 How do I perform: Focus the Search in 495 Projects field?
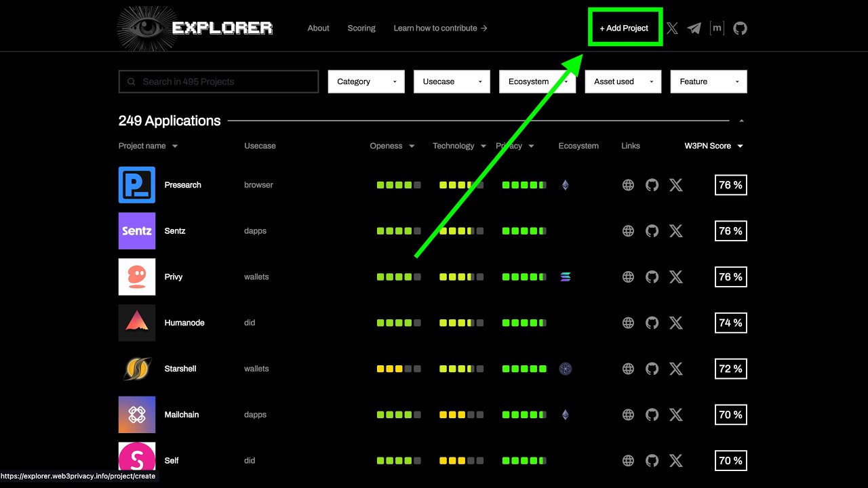(218, 81)
